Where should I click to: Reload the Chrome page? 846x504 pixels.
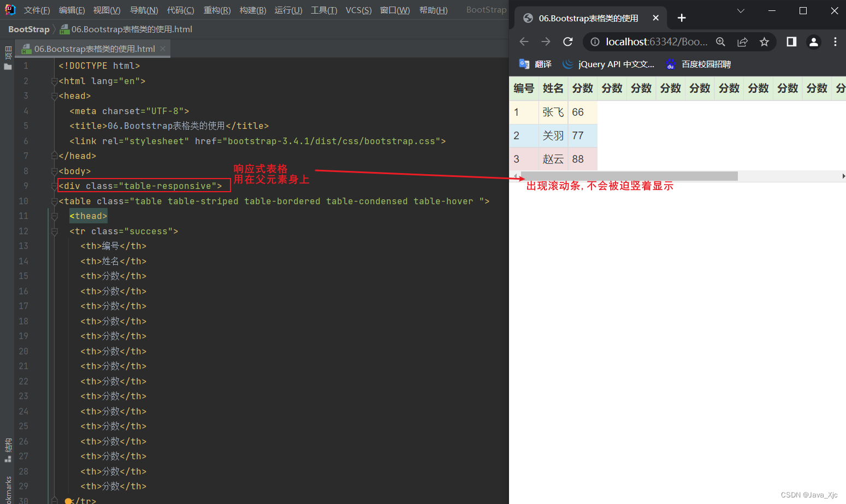click(x=568, y=41)
